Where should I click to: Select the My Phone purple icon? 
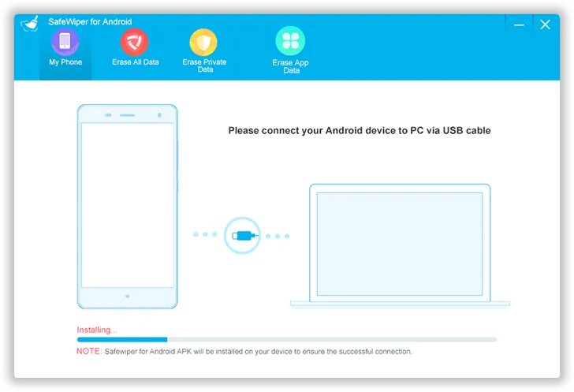(x=65, y=41)
